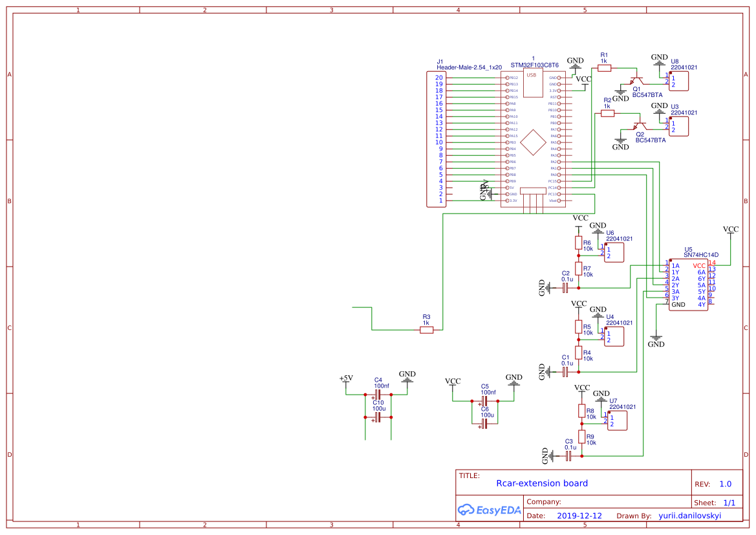This screenshot has height=535, width=756.
Task: Select capacitor C1 0.1u symbol
Action: 566,372
